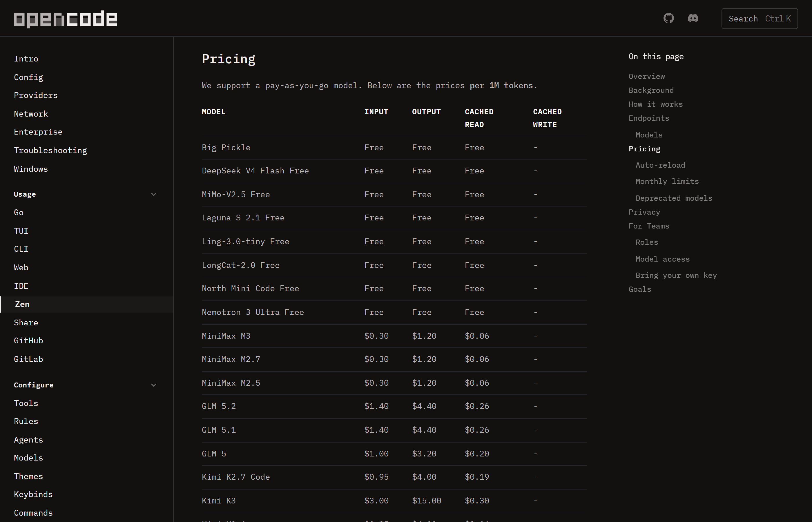Jump to How it works
Viewport: 812px width, 522px height.
(655, 104)
